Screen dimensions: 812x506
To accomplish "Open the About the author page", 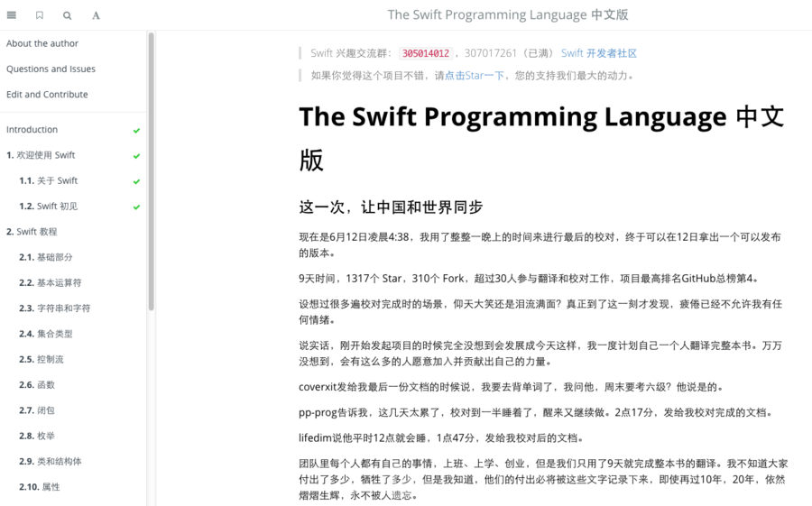I will pos(42,43).
